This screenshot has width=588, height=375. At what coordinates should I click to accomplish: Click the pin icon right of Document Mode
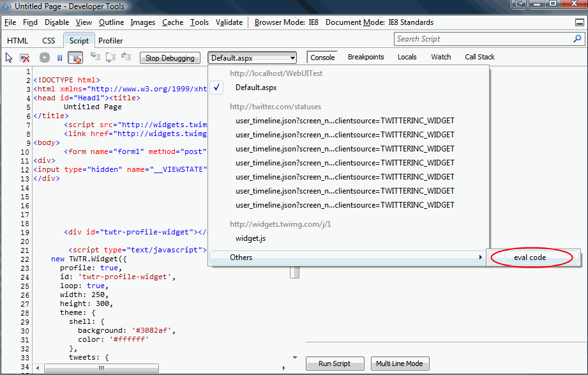pyautogui.click(x=579, y=22)
